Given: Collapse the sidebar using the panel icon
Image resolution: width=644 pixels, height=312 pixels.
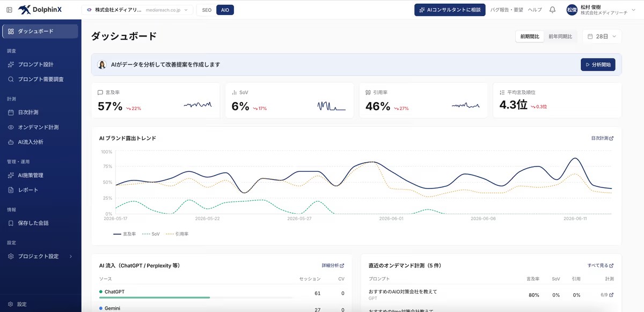Looking at the screenshot, I should [x=9, y=10].
